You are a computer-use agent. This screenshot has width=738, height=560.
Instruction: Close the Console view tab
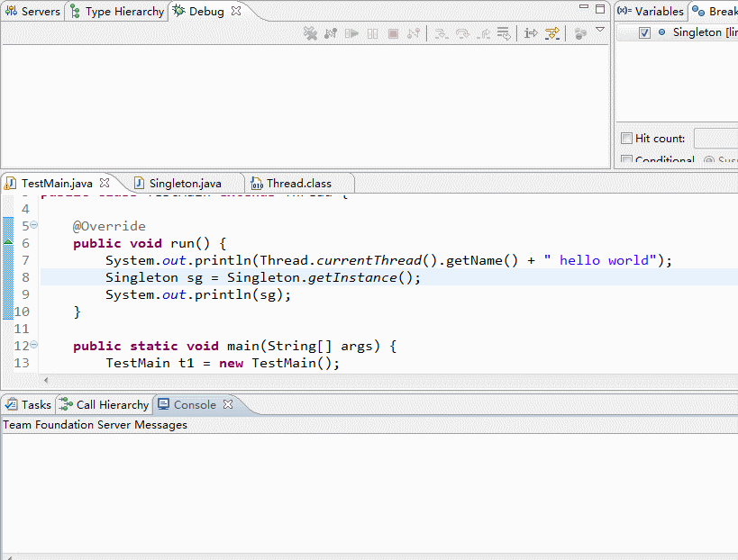pyautogui.click(x=228, y=404)
